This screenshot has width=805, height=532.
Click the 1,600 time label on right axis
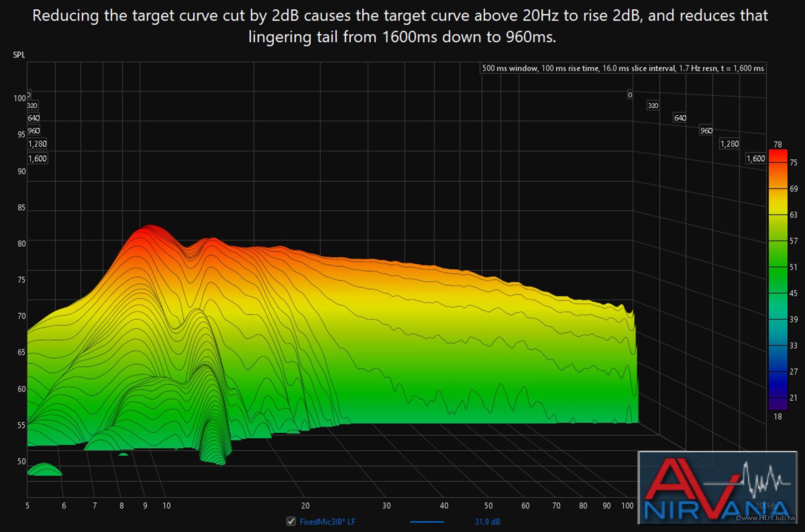[x=756, y=159]
